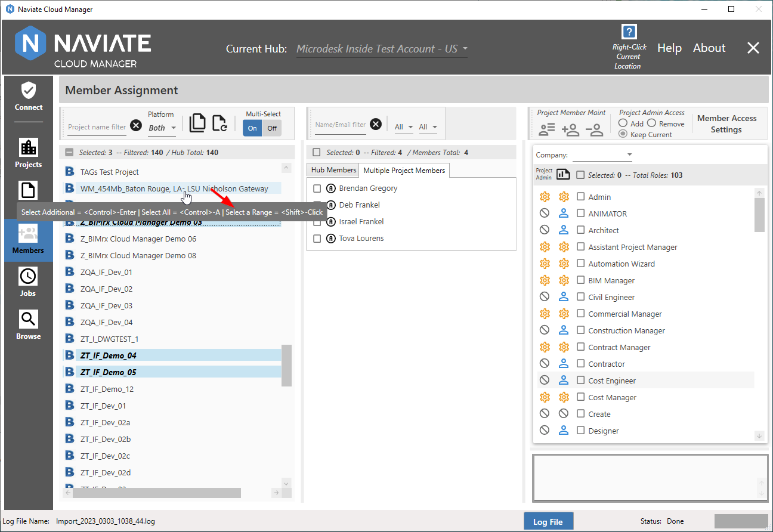Select the Keep Current radio option

pyautogui.click(x=623, y=134)
